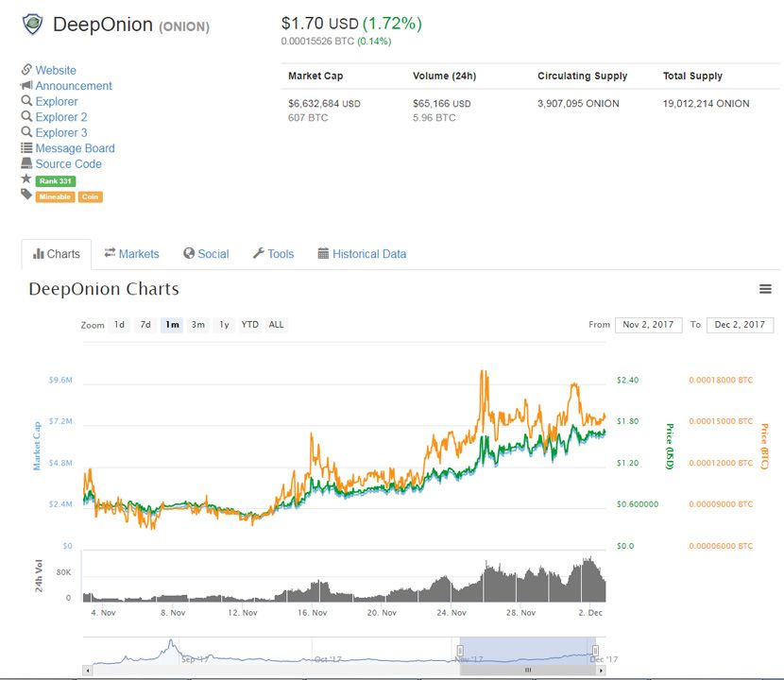
Task: Toggle the Price (USD) axis label
Action: point(670,446)
